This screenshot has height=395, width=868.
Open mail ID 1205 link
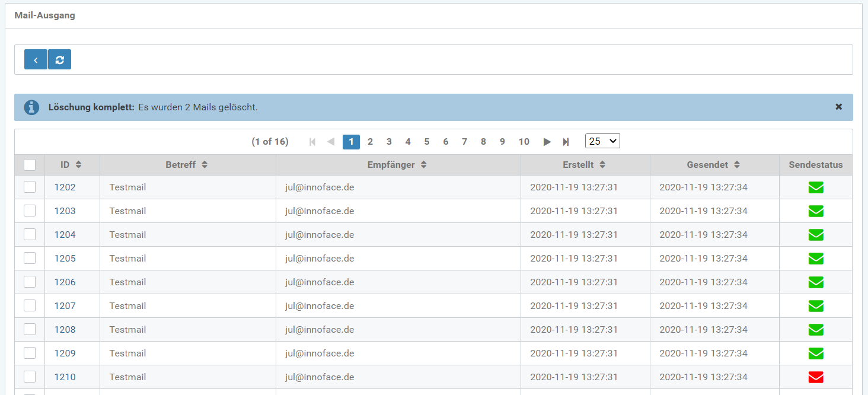65,259
